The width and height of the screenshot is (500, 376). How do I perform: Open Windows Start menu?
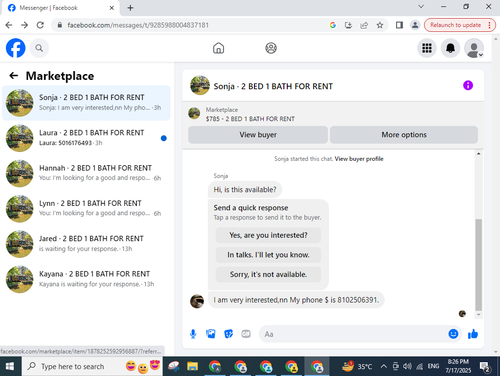coord(10,366)
